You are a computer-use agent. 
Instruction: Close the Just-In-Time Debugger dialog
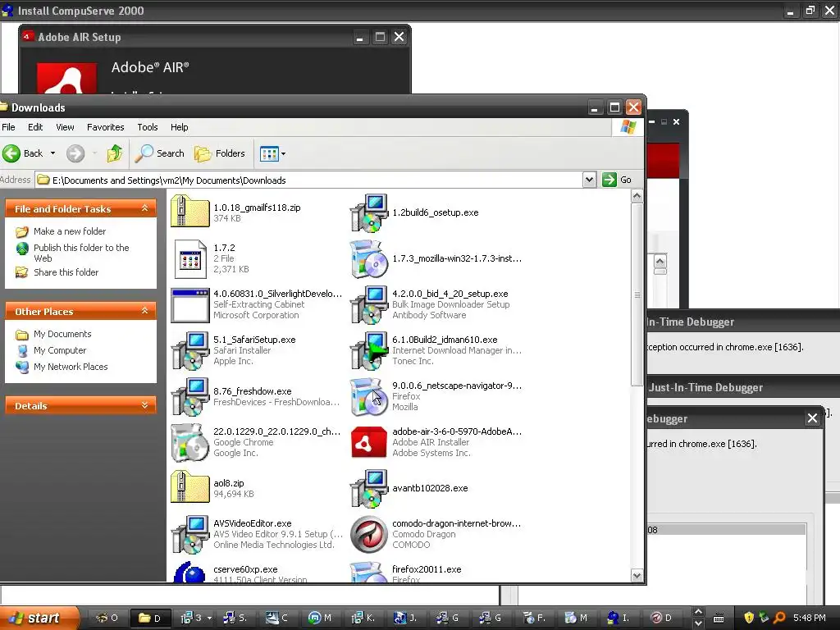812,418
